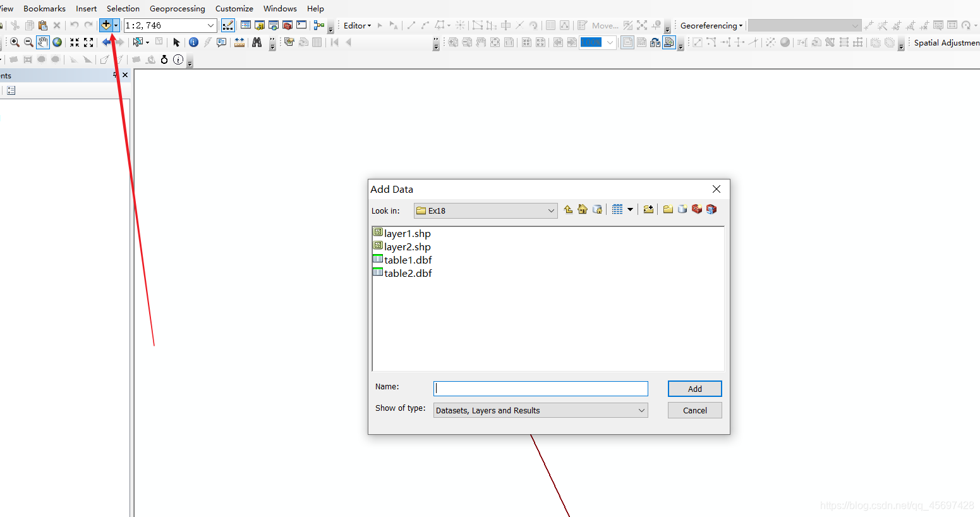Click the Fixed Zoom Out icon
The image size is (980, 517).
[88, 42]
